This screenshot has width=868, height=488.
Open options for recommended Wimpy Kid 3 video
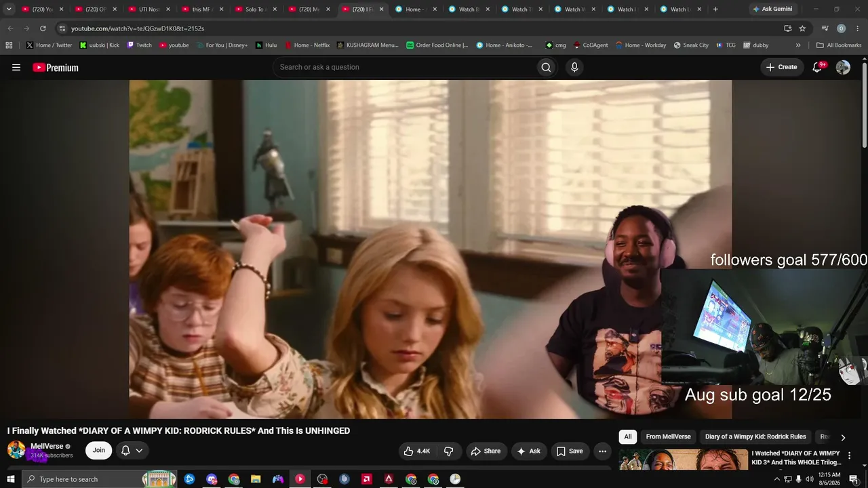[849, 455]
